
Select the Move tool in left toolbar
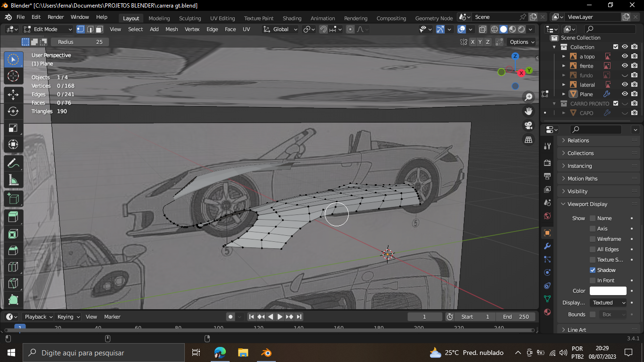(13, 94)
